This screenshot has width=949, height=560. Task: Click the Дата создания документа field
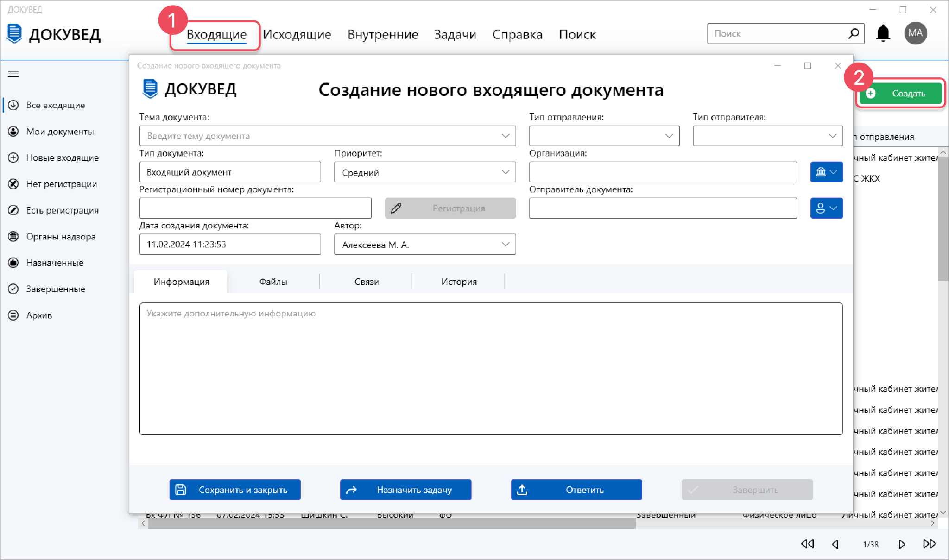(x=230, y=244)
